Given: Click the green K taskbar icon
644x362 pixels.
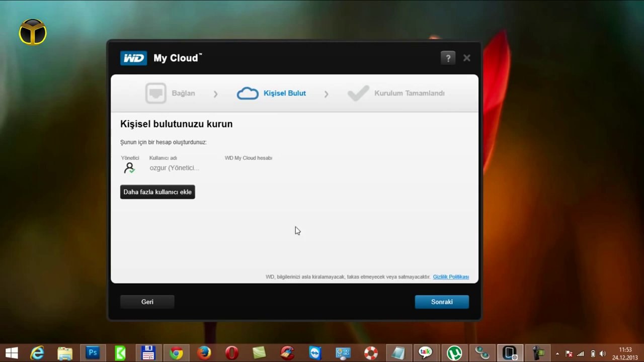Looking at the screenshot, I should [x=120, y=353].
